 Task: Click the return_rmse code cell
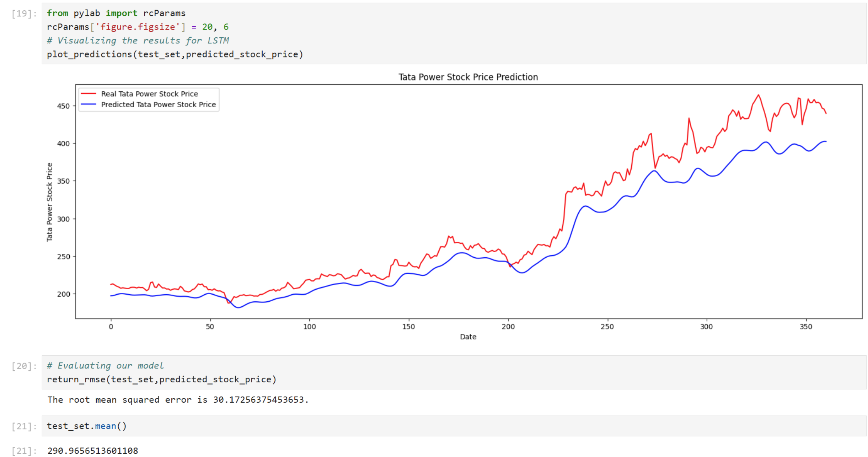[x=454, y=372]
